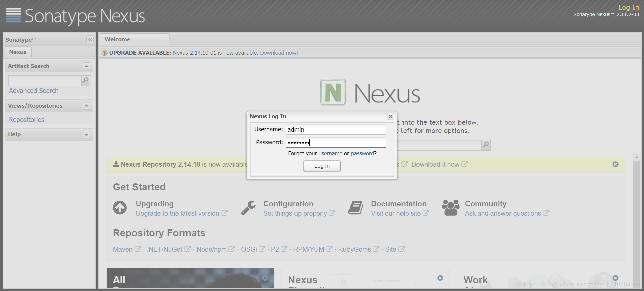Open Visit our help site link
644x291 pixels.
400,213
